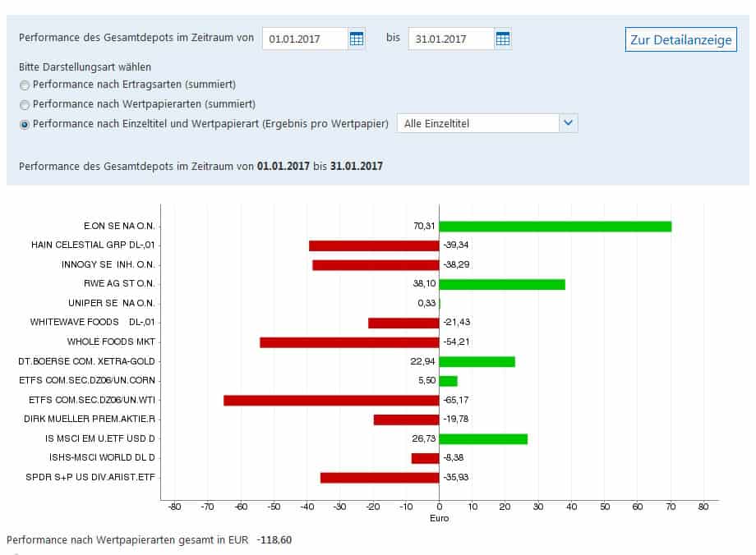Click the Euro axis label

point(440,518)
